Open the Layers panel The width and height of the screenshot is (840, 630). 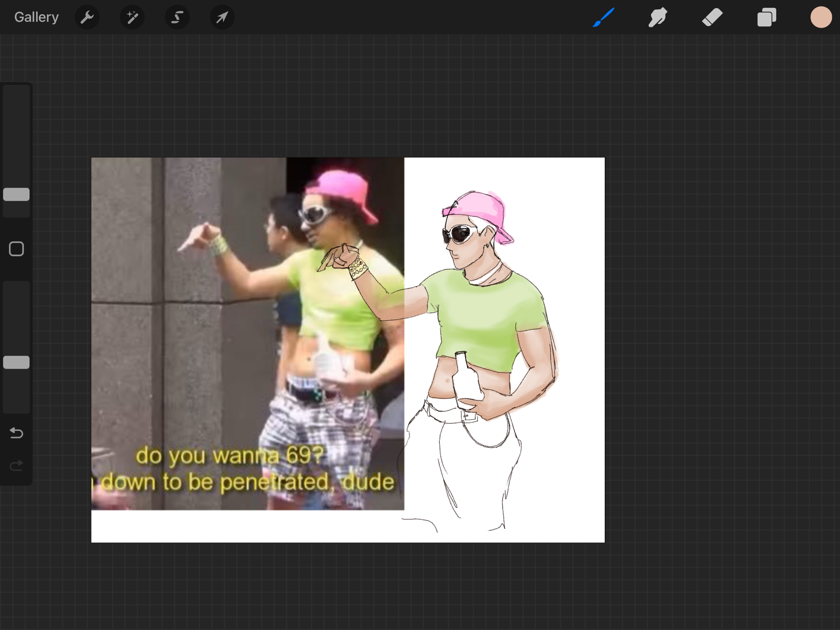(766, 17)
